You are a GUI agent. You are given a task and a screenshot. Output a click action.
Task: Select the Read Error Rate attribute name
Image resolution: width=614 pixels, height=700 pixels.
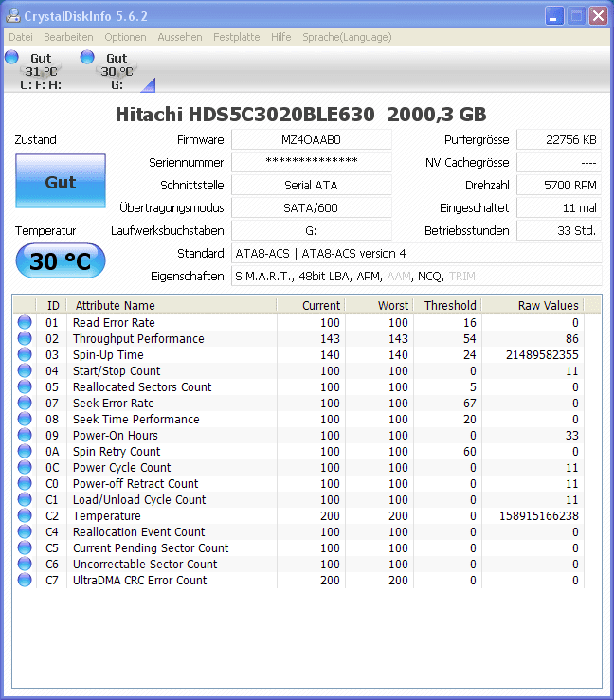pos(114,323)
